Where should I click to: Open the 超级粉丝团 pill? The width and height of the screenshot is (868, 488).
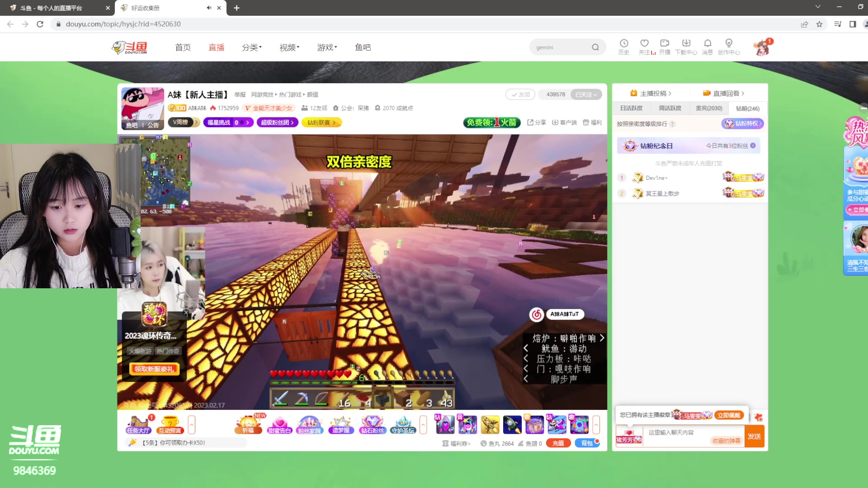pos(277,122)
